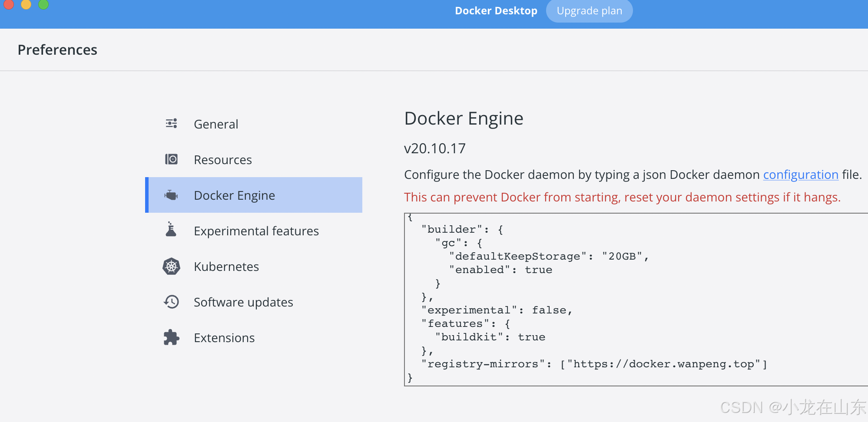Click the Preferences heading
The image size is (868, 422).
point(57,50)
